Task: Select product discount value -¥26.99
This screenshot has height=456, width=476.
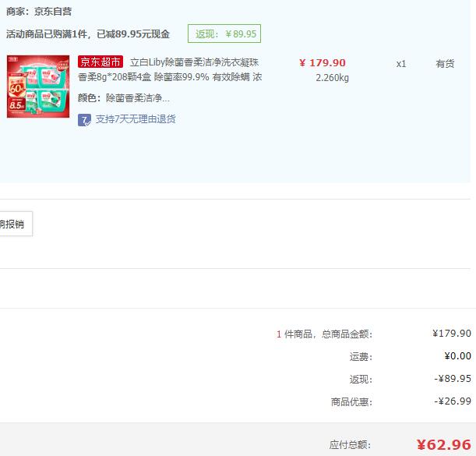Action: click(x=453, y=401)
